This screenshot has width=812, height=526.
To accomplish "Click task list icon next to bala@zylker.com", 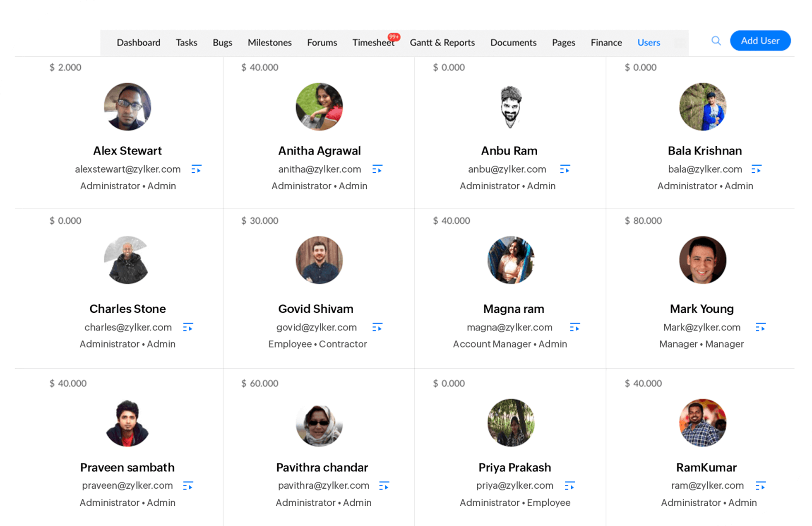I will coord(756,169).
